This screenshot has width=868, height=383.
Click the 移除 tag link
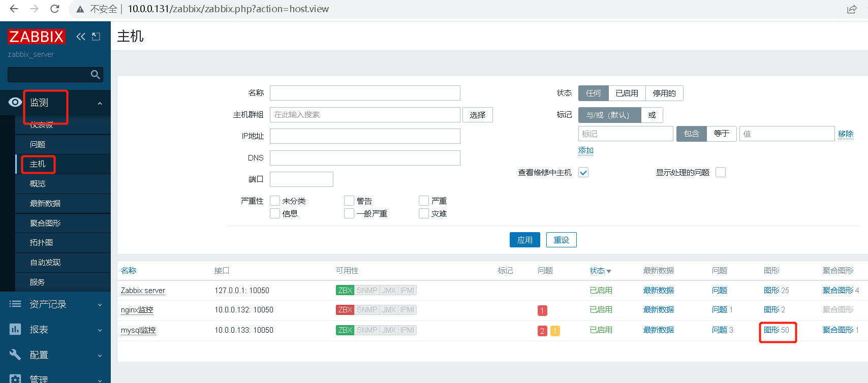tap(846, 134)
